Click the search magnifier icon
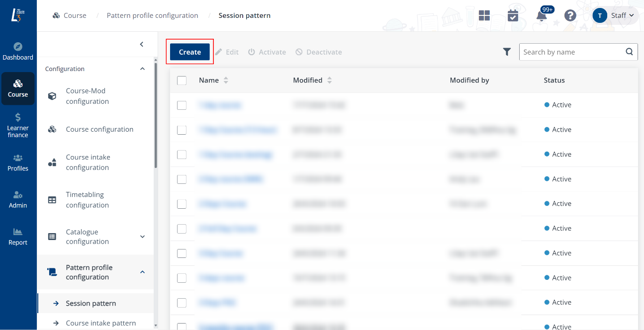Image resolution: width=644 pixels, height=330 pixels. 629,52
